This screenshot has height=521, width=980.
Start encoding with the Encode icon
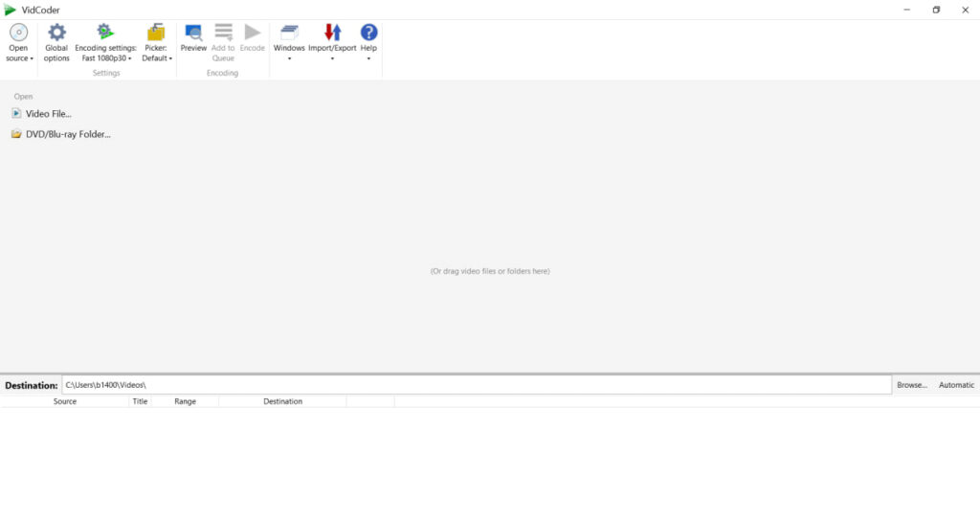coord(253,32)
